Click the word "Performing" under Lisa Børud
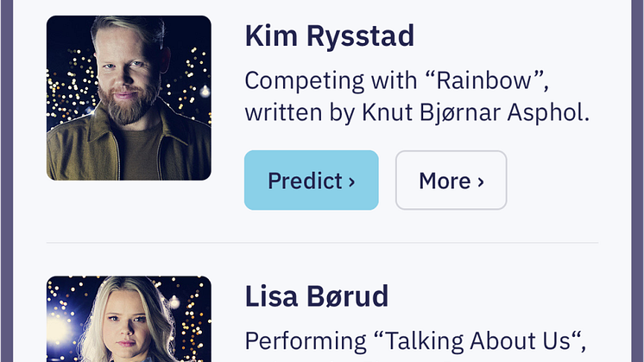This screenshot has width=644, height=362. coord(306,341)
